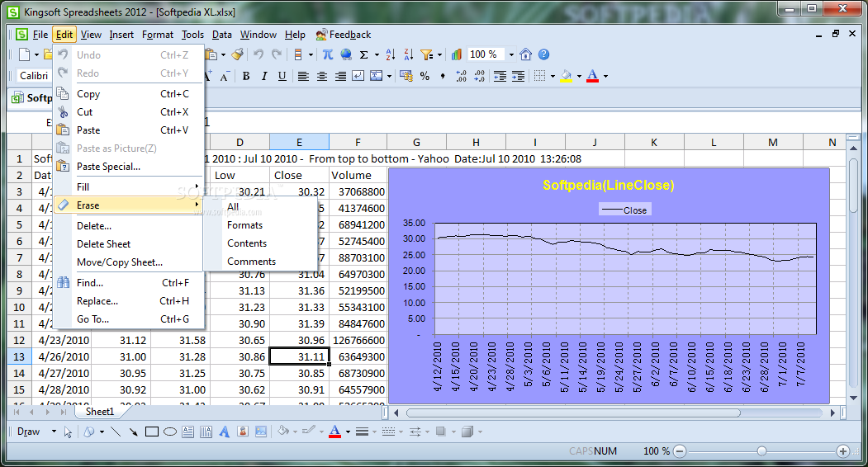Draw a rectangle shape

click(152, 432)
